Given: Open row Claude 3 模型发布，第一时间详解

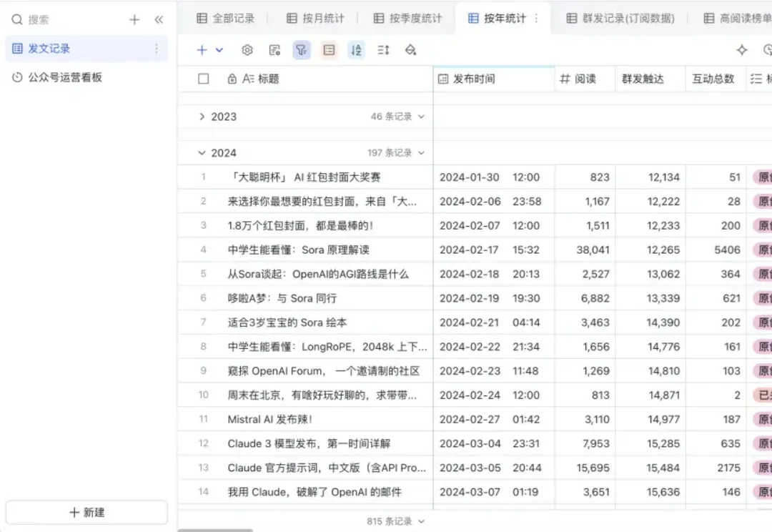Looking at the screenshot, I should click(309, 443).
